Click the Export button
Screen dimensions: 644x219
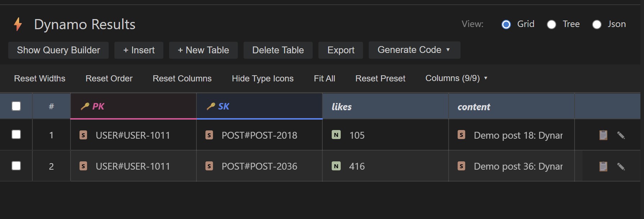pos(341,50)
